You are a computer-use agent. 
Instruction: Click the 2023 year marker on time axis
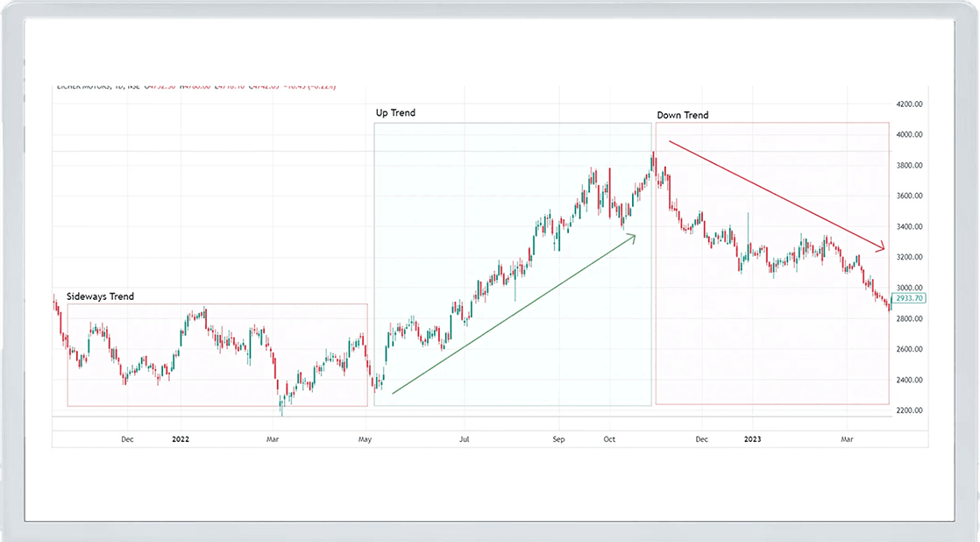click(751, 438)
